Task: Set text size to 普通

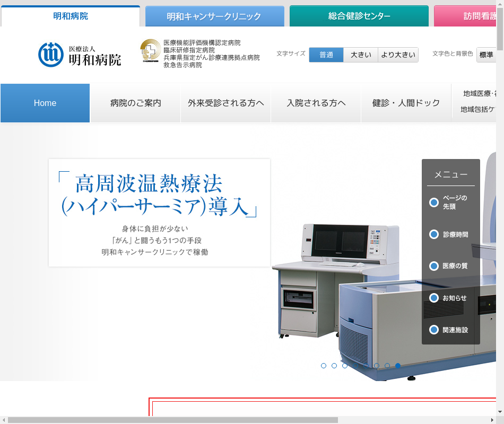Action: pyautogui.click(x=326, y=55)
